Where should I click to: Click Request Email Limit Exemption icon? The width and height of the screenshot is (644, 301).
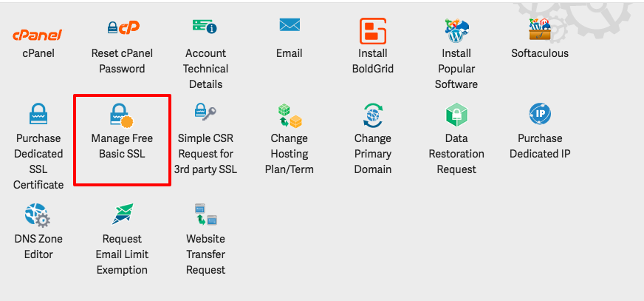click(123, 214)
